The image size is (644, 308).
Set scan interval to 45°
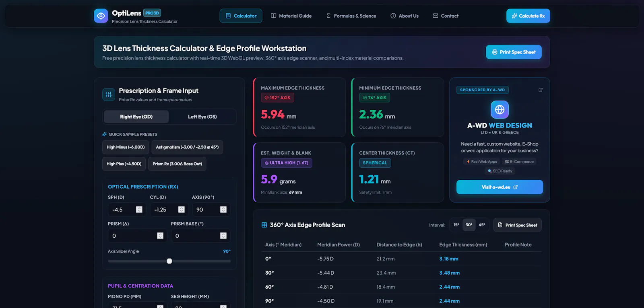[x=482, y=225]
